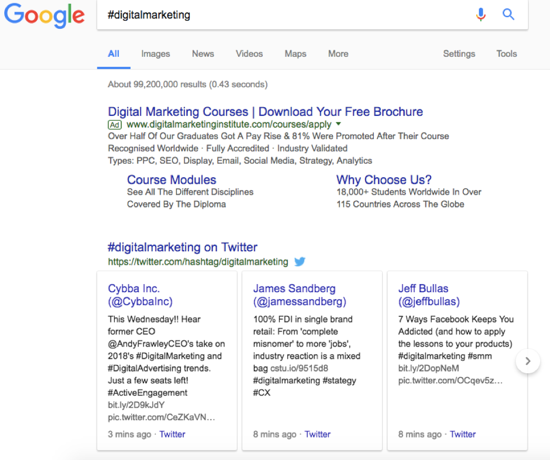Open the Course Modules sitelink
Viewport: 550px width, 460px height.
click(172, 180)
